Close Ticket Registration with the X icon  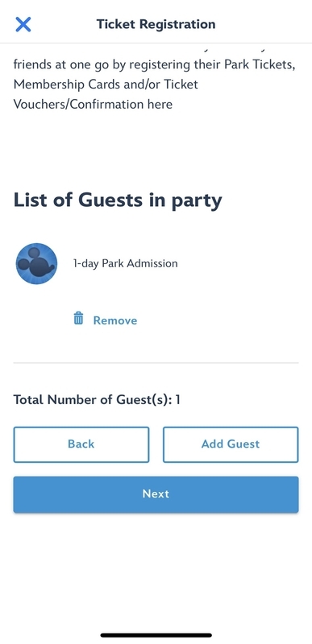pyautogui.click(x=23, y=24)
